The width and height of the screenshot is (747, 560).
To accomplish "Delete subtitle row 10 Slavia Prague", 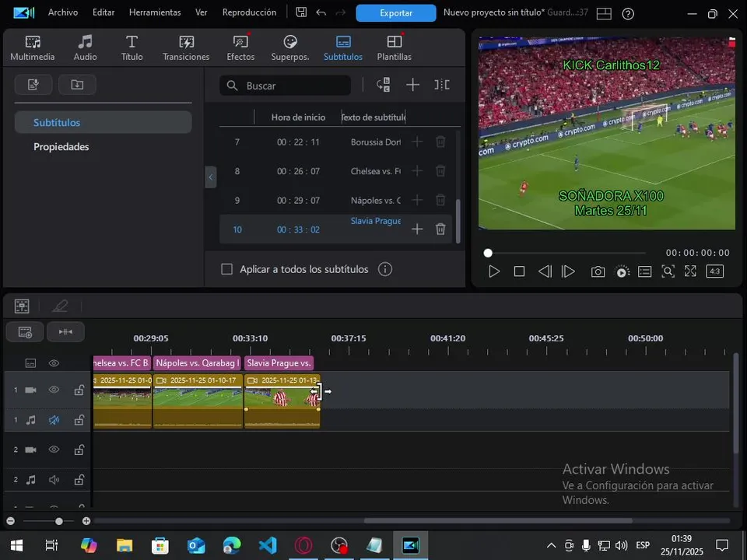I will pos(440,229).
